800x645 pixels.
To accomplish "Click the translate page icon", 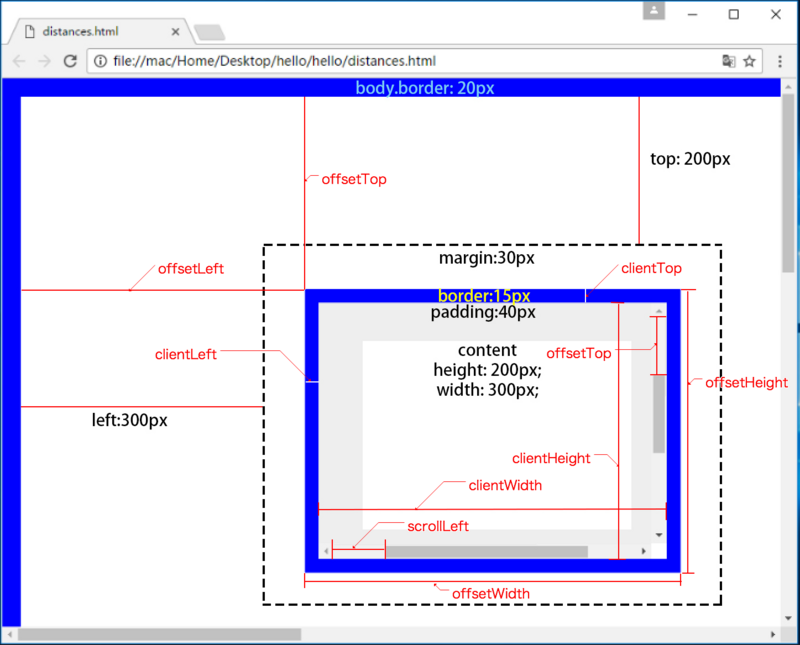I will 729,61.
